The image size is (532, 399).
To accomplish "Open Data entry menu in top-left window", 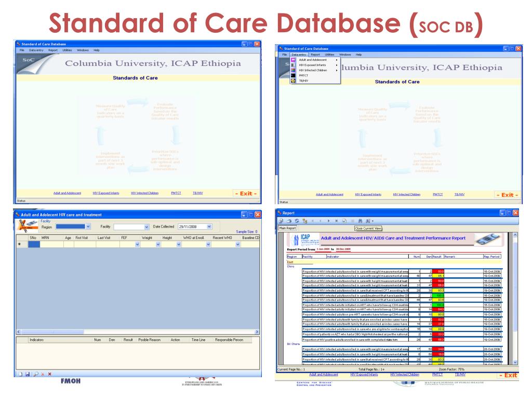I will click(36, 50).
